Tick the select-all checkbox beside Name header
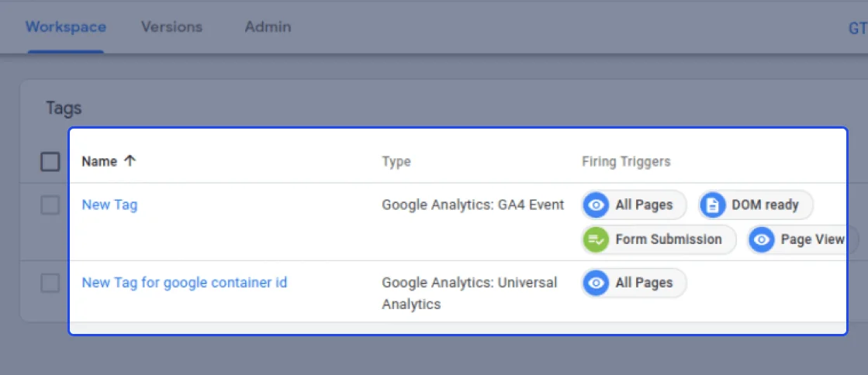Screen dimensions: 868x375 pyautogui.click(x=50, y=161)
